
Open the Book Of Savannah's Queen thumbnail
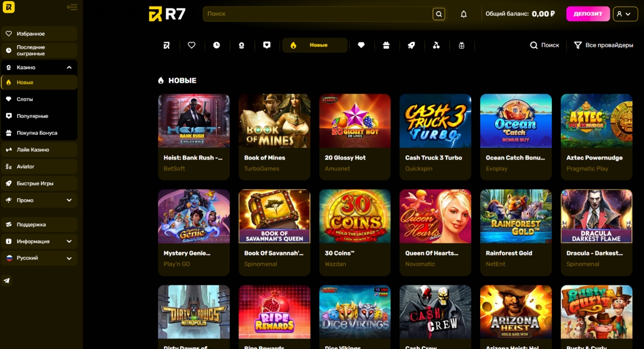[274, 216]
